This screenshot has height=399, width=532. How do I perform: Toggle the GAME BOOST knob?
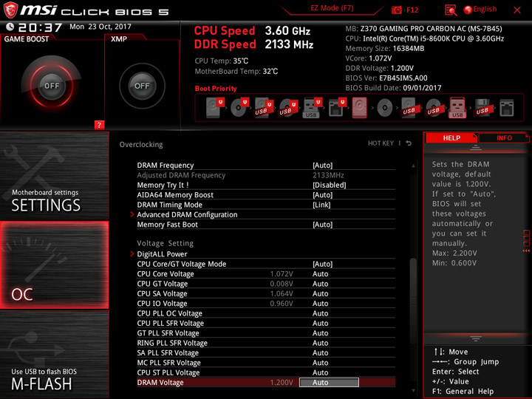point(52,86)
